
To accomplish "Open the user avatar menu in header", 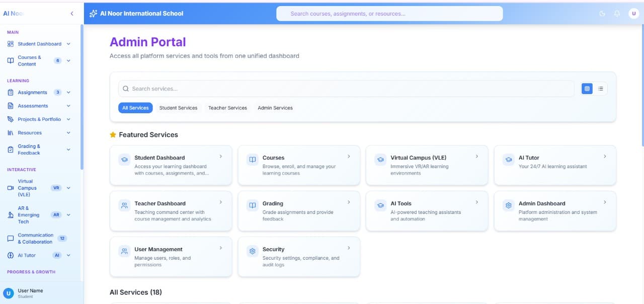I will (633, 14).
